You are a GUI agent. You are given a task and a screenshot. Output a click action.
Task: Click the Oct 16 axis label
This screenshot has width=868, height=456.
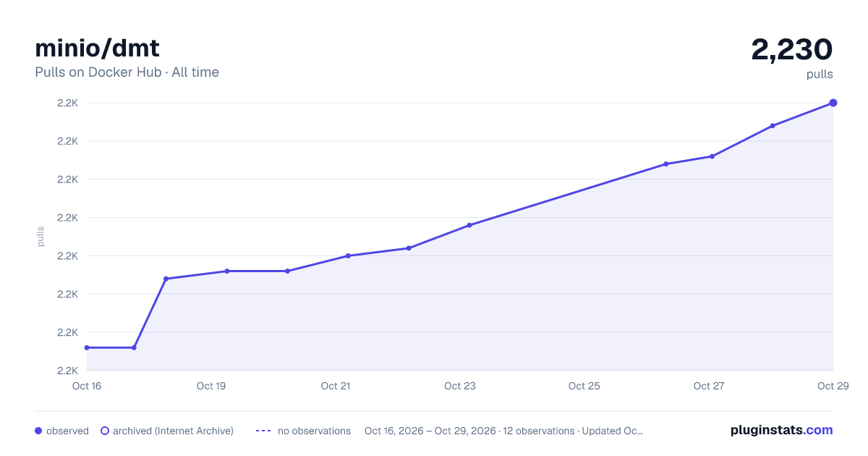click(87, 386)
